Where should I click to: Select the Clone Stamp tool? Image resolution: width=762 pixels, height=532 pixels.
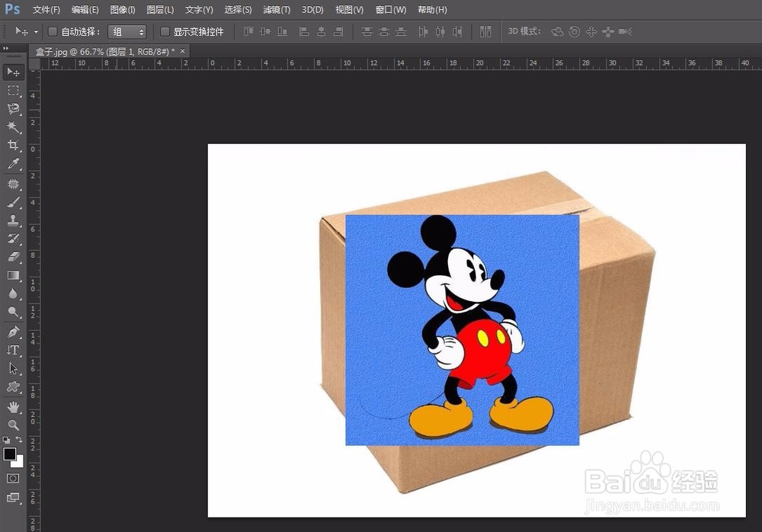coord(13,220)
